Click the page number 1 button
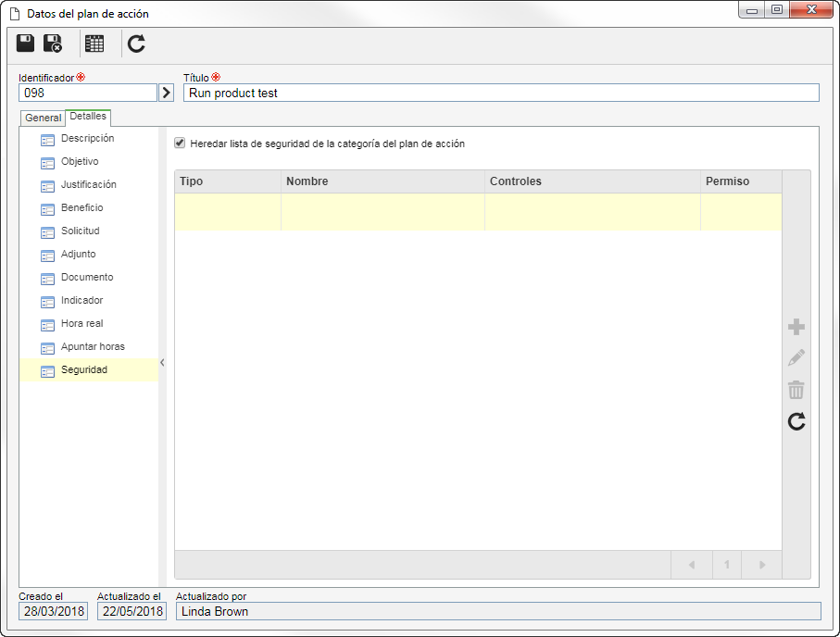Image resolution: width=840 pixels, height=637 pixels. [727, 565]
